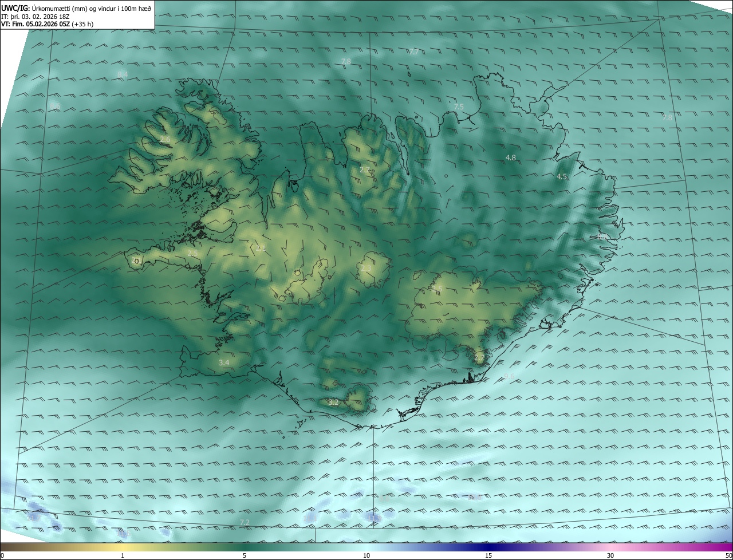Click the 2.3 value over the glacier
733x560 pixels.
tap(366, 268)
